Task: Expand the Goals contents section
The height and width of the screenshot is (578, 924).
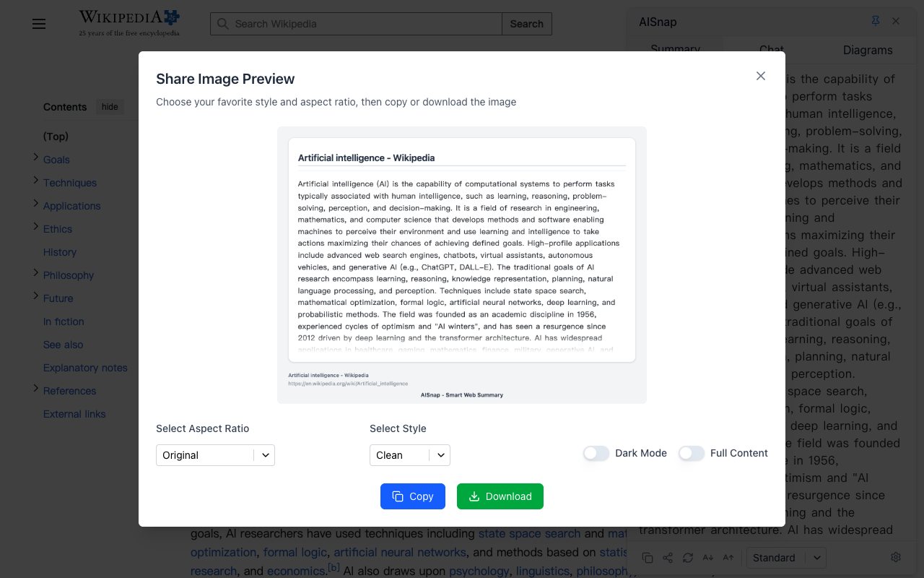Action: pyautogui.click(x=36, y=158)
